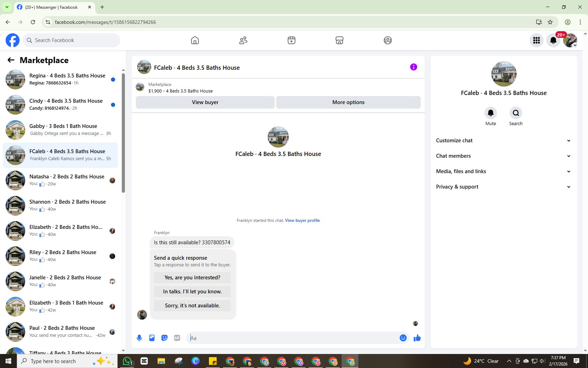Click the FCaleb house thumbnail in right panel

[x=504, y=74]
